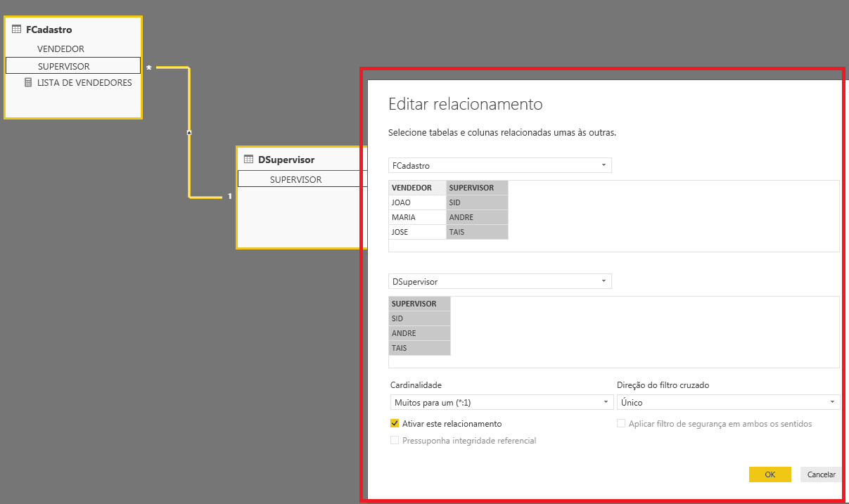
Task: Tick "Aplicar filtro de segurança em ambos os sentidos"
Action: (x=621, y=424)
